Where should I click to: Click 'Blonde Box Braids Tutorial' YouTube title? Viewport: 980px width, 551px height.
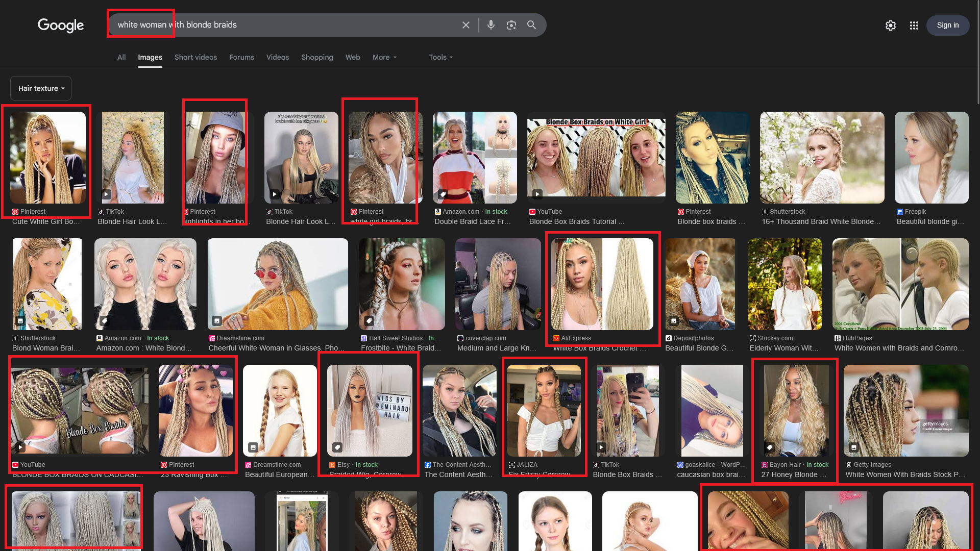[x=577, y=221]
